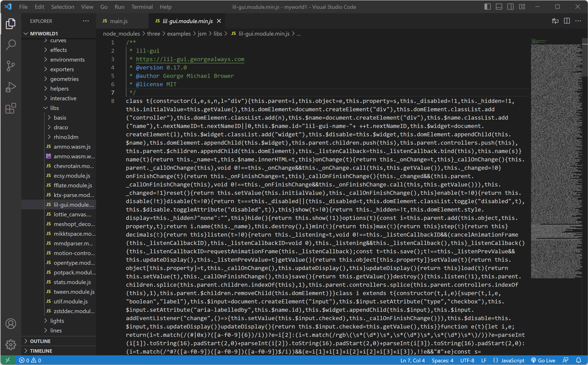Expand the geometries folder
The width and height of the screenshot is (588, 365).
point(64,79)
